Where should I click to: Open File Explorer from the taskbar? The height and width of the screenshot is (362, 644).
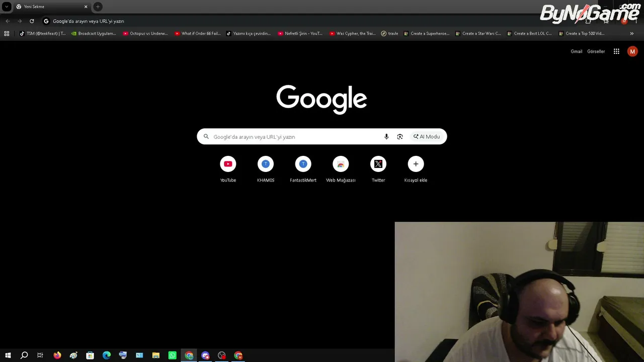[156, 355]
